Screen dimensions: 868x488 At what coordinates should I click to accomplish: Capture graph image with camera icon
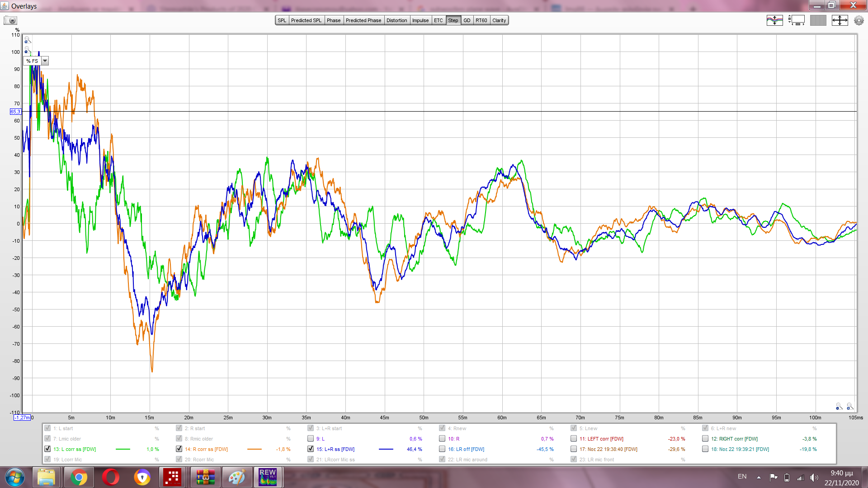point(10,20)
